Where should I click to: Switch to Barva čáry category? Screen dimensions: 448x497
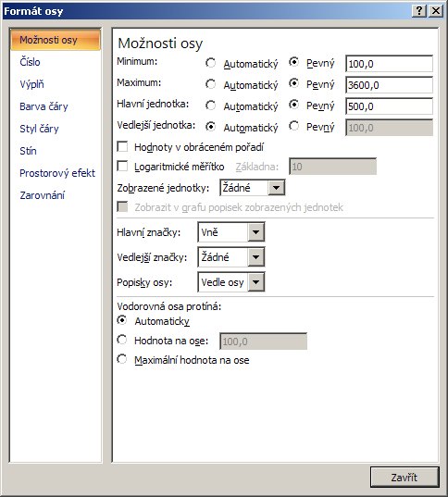click(x=44, y=106)
